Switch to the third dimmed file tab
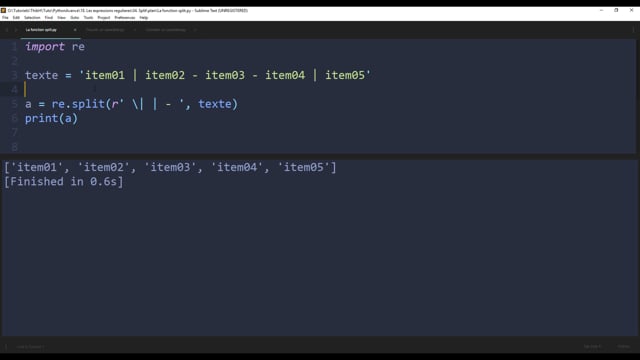Image resolution: width=640 pixels, height=360 pixels. (166, 30)
